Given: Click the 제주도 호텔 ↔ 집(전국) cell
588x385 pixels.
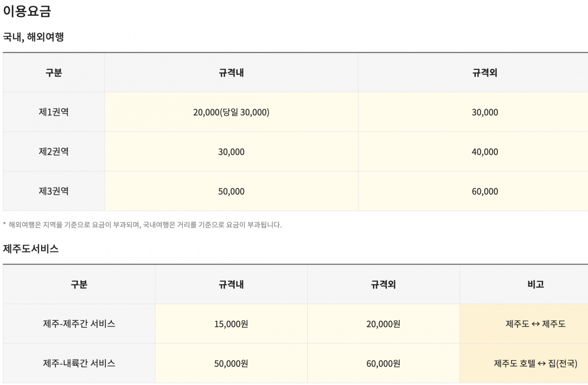Looking at the screenshot, I should tap(536, 363).
